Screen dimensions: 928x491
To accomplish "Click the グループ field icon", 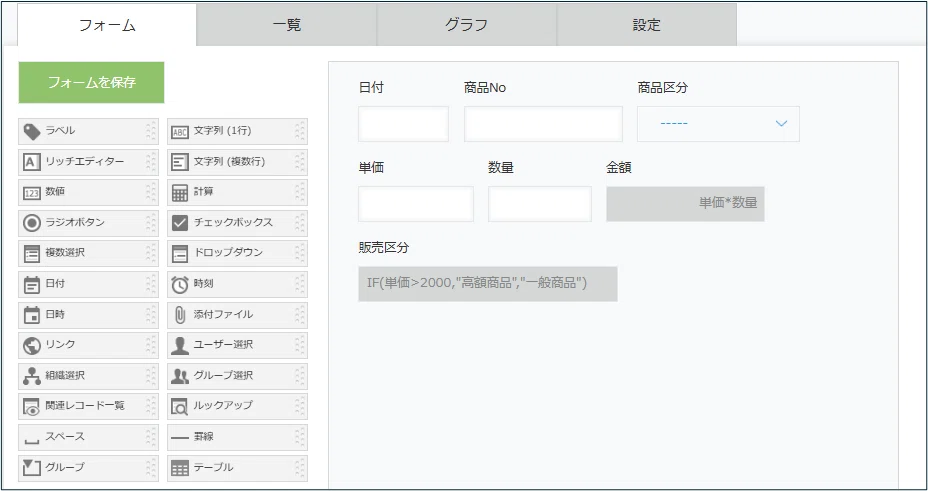I will [32, 467].
